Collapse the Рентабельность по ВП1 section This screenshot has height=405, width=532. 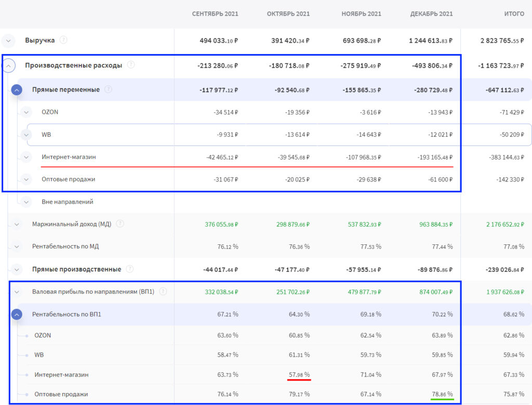[x=17, y=315]
